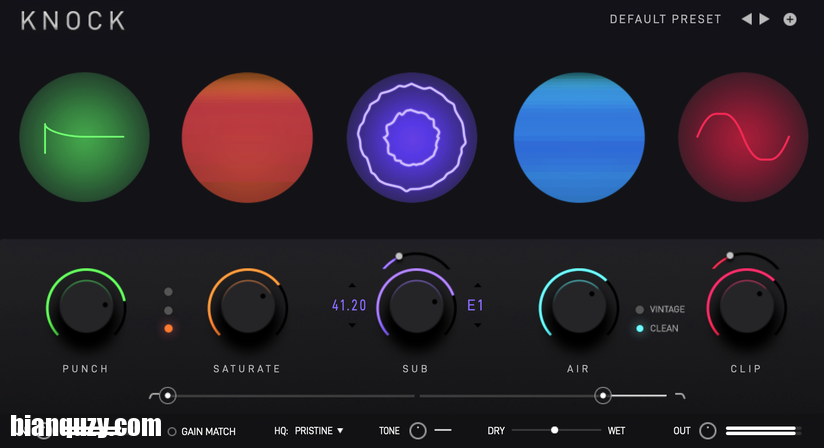Select CLEAN air mode

click(657, 328)
